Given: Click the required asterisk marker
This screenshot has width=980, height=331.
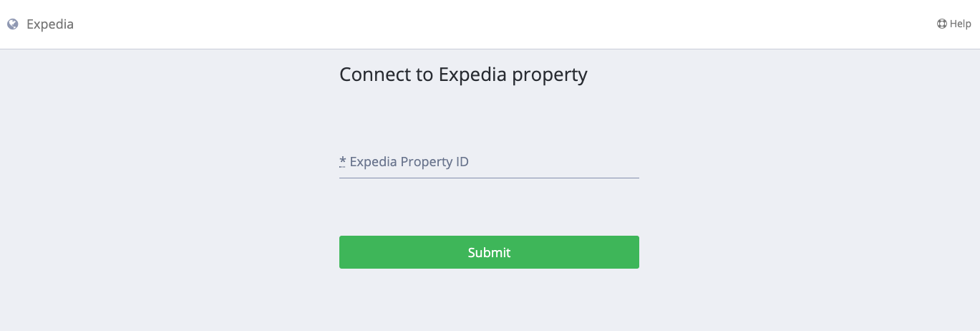Looking at the screenshot, I should 342,161.
